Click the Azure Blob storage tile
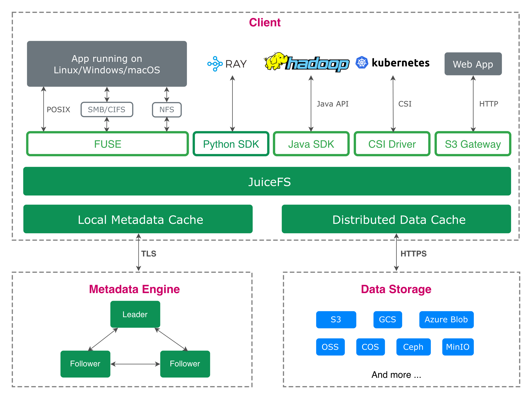 [446, 319]
